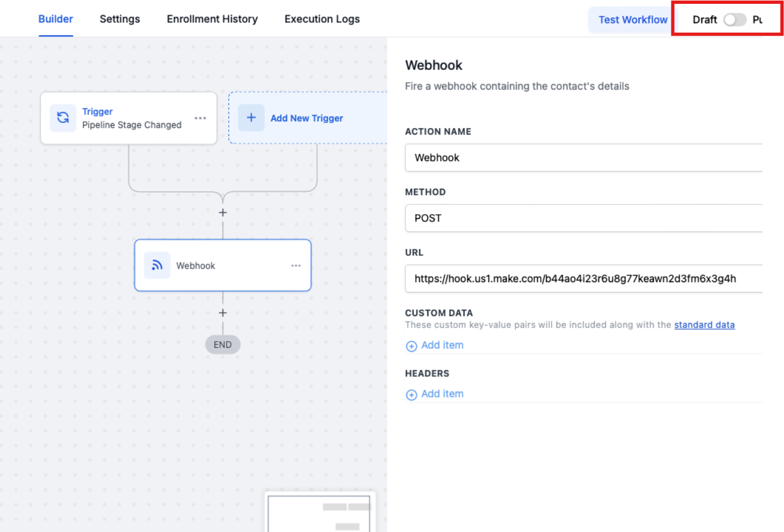The height and width of the screenshot is (532, 784).
Task: Click the Test Workflow button
Action: (x=632, y=20)
